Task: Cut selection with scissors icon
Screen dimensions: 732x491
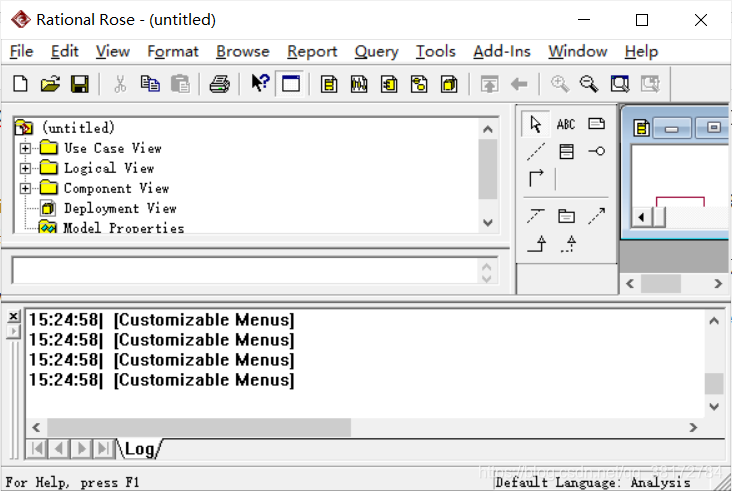Action: 120,84
